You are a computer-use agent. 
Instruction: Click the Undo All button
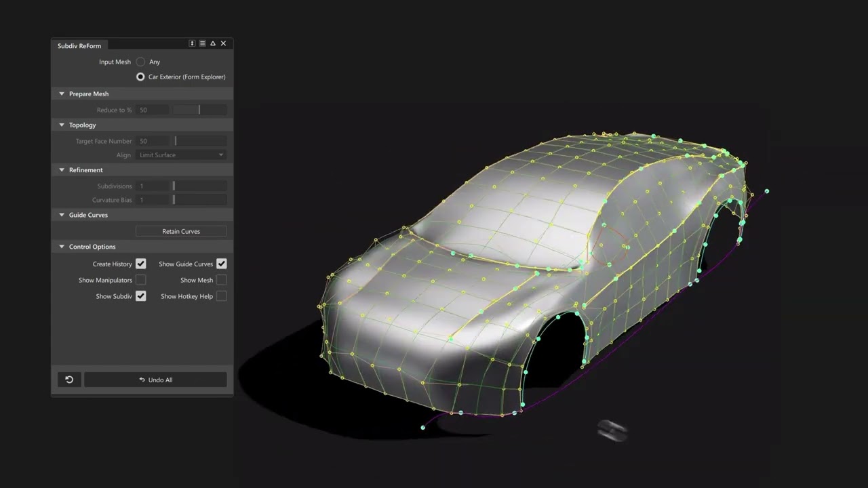tap(155, 380)
